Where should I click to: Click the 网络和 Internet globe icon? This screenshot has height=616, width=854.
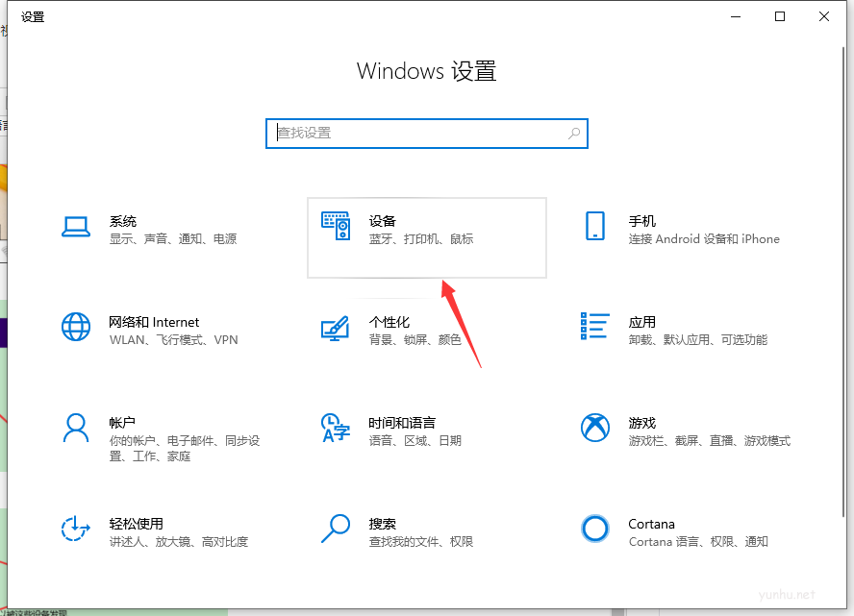click(76, 327)
